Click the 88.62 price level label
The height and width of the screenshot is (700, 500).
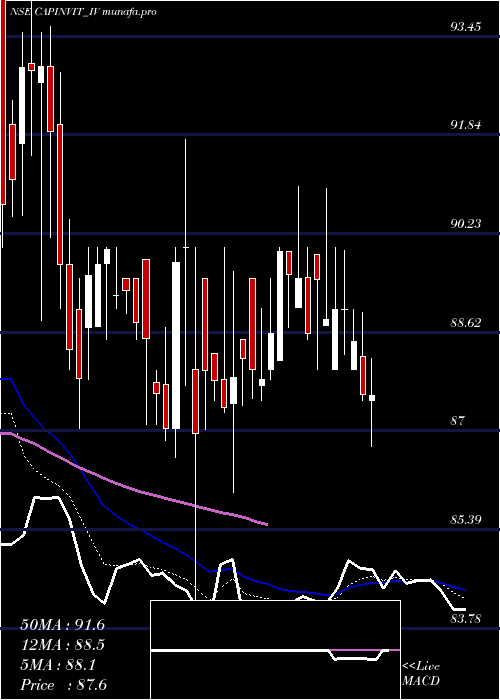click(x=466, y=322)
